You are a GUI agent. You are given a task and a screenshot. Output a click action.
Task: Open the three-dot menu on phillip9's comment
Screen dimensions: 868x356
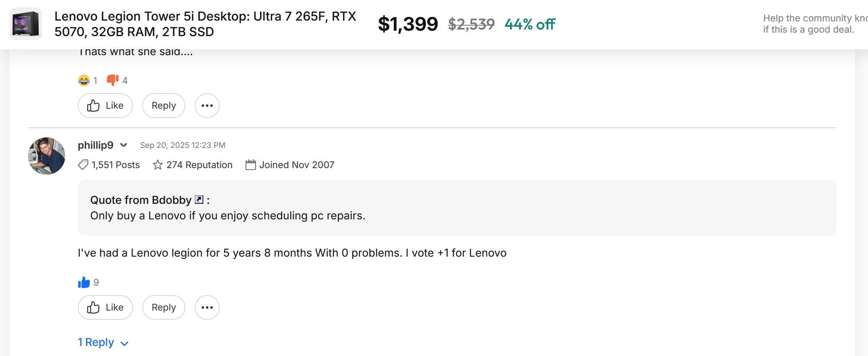click(207, 307)
